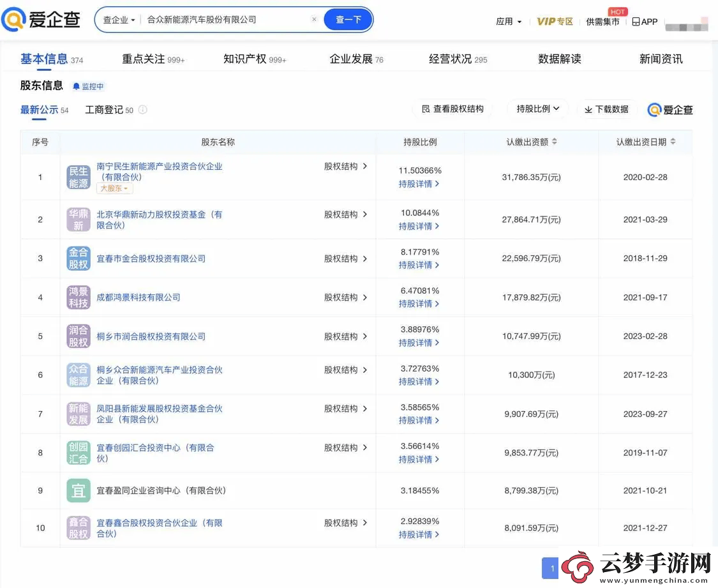Screen dimensions: 718x588
Task: Click the 下载数据 button
Action: pyautogui.click(x=607, y=109)
